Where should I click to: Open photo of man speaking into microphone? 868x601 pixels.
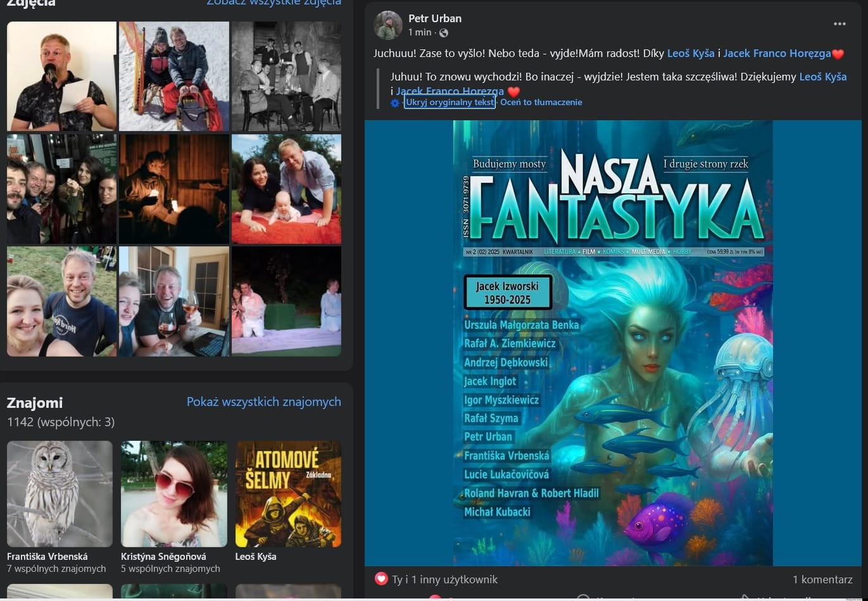(x=61, y=76)
